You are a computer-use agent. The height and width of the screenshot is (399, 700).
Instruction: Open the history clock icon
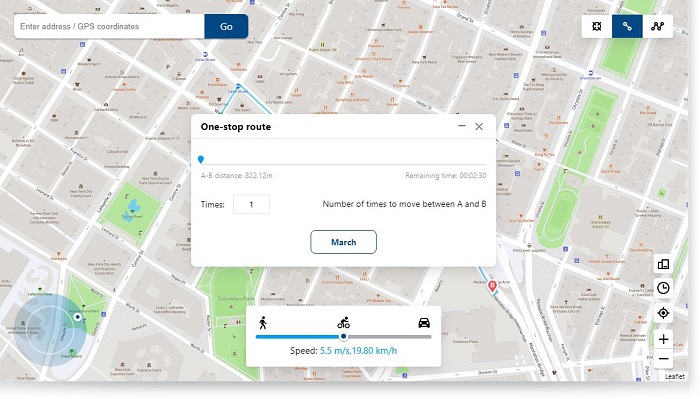663,288
